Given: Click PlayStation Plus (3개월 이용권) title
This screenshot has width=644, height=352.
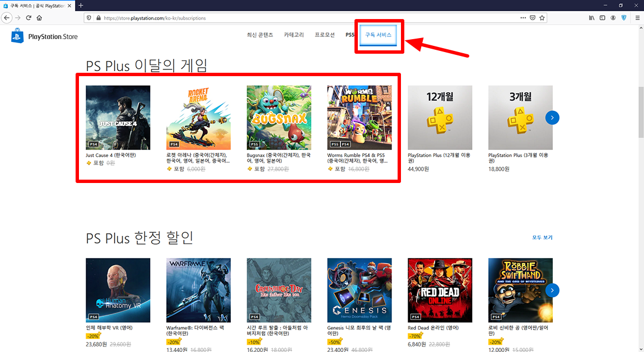Looking at the screenshot, I should pos(519,158).
